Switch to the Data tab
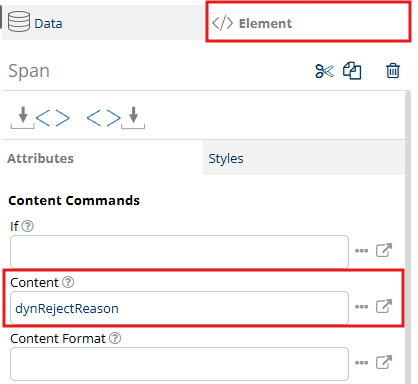 pyautogui.click(x=104, y=23)
